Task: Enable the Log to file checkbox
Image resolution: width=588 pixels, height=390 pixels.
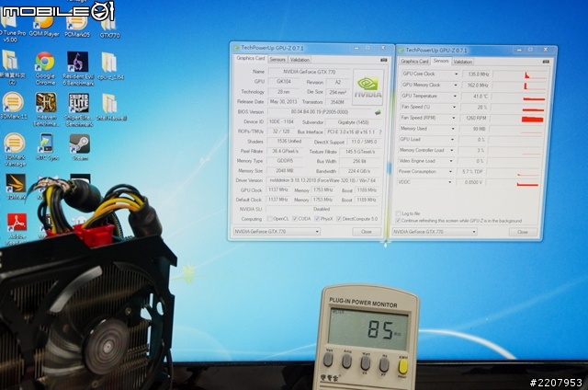Action: click(398, 213)
